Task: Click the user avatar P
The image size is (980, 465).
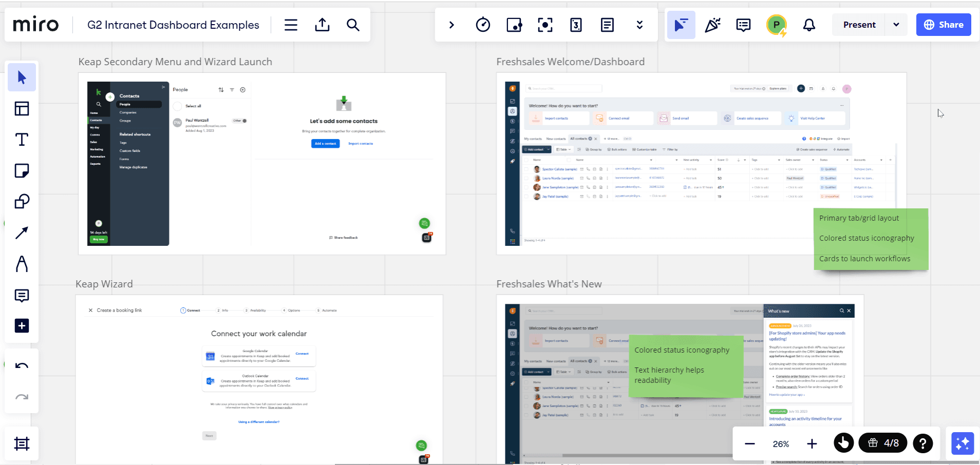Action: click(x=777, y=25)
